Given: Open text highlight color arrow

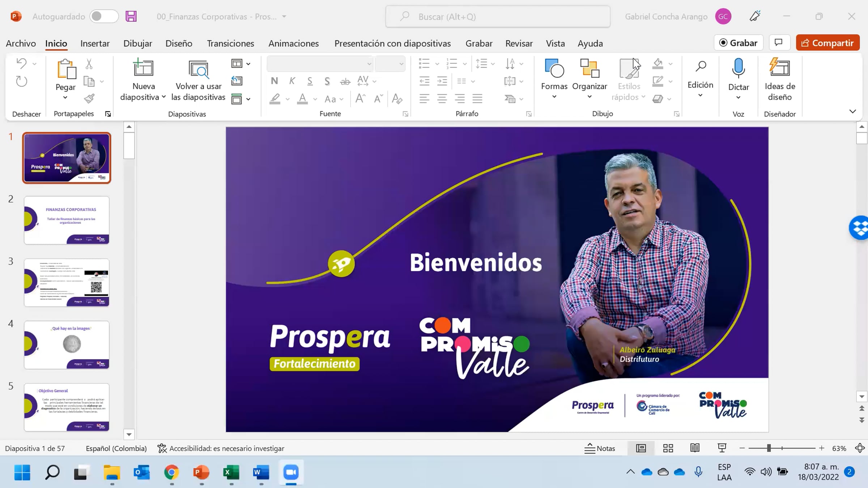Looking at the screenshot, I should [x=288, y=99].
